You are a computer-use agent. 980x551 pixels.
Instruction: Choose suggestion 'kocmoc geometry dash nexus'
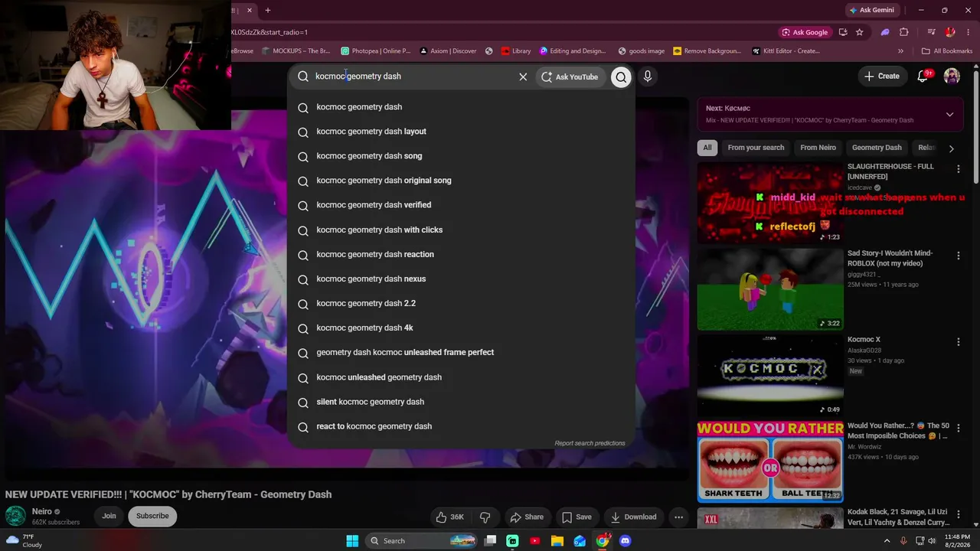pos(461,279)
